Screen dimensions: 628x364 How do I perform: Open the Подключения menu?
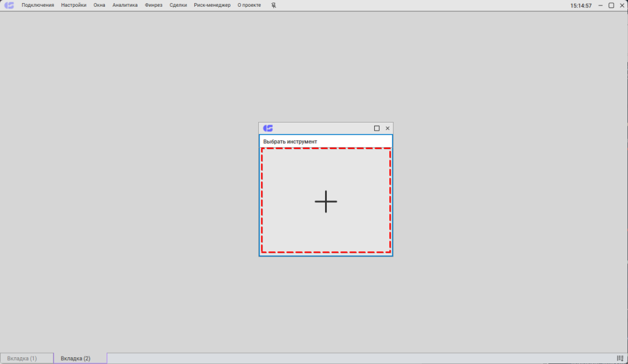point(37,5)
